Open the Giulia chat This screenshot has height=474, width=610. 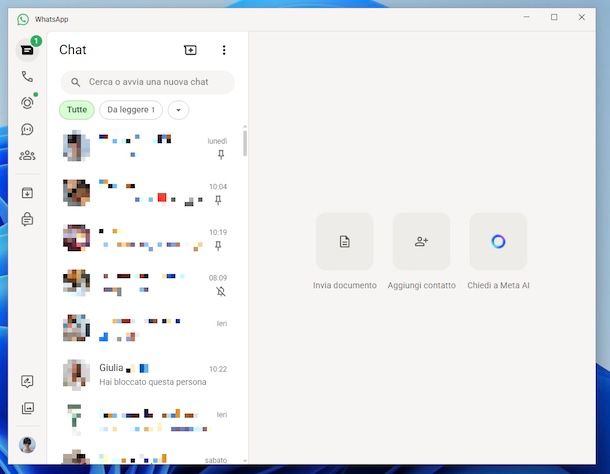146,375
